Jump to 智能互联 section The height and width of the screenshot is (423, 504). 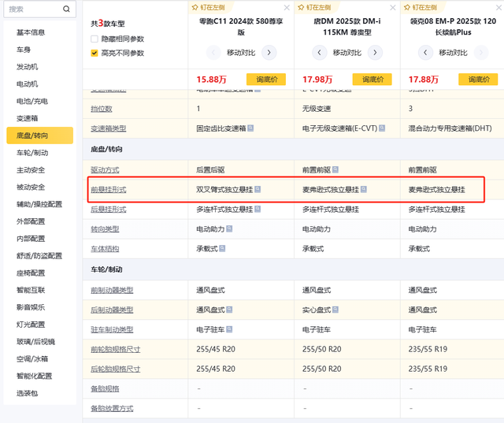tap(31, 290)
